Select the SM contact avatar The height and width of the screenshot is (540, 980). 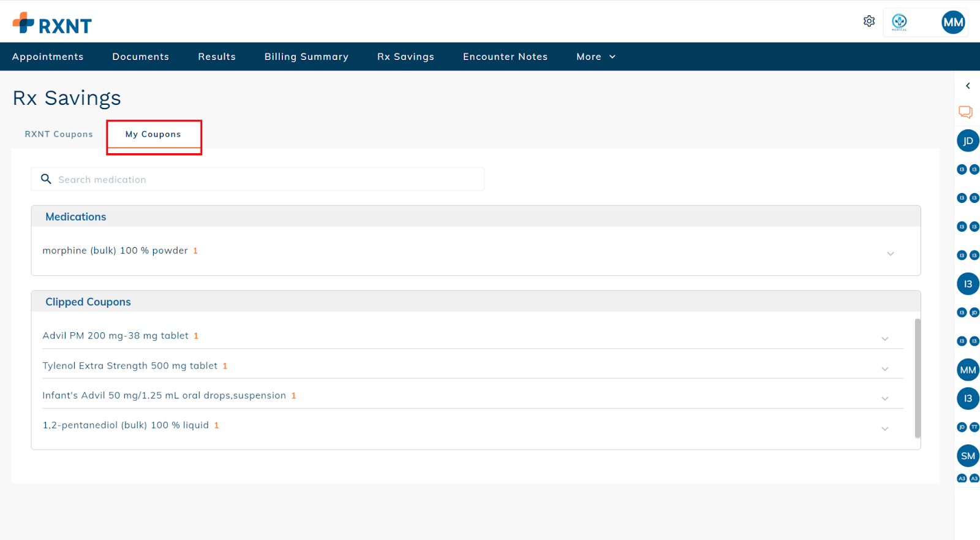[x=968, y=455]
